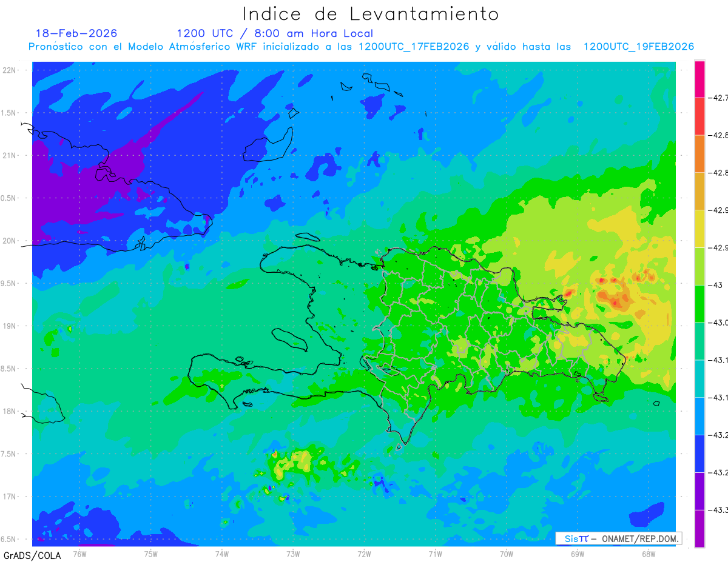728x562 pixels.
Task: Click the '68W' longitude label
Action: coord(648,554)
